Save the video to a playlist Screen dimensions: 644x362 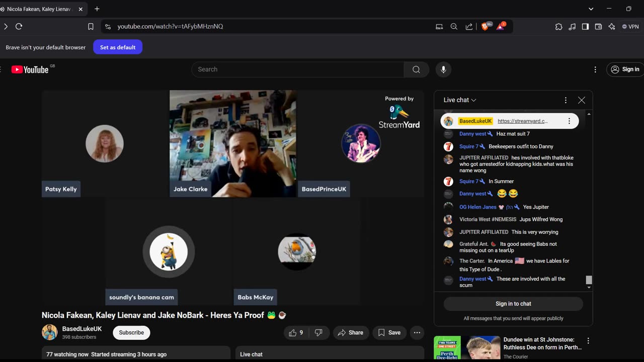pyautogui.click(x=389, y=332)
